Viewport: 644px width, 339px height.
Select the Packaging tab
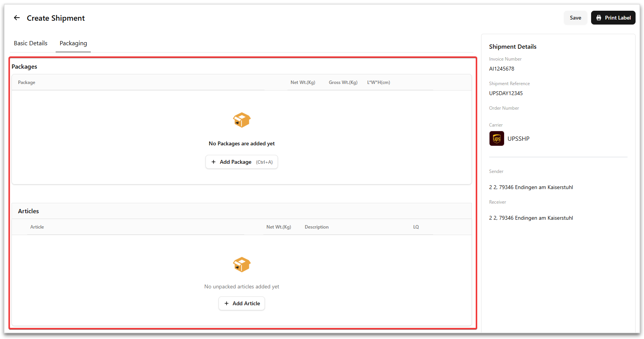(x=73, y=43)
